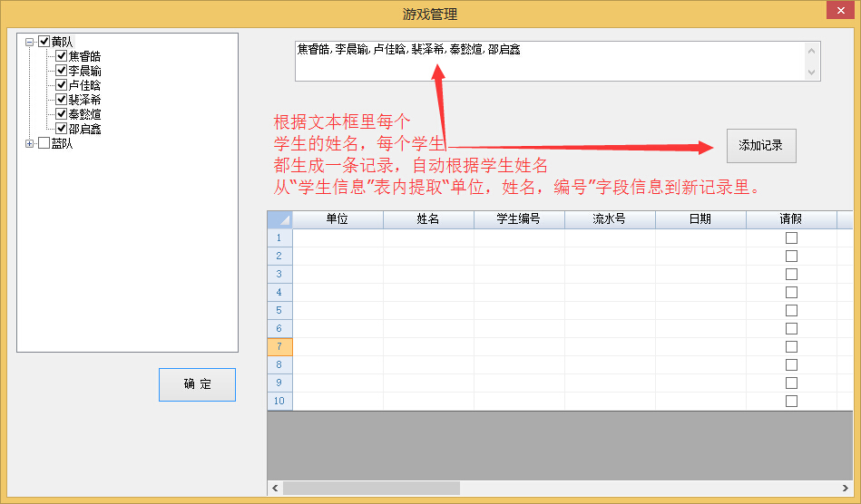Select grid row header 6
Image resolution: width=861 pixels, height=504 pixels.
280,328
